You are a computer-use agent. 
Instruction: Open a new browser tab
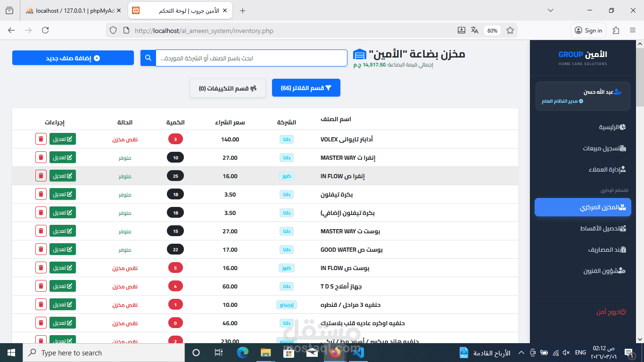click(x=242, y=10)
